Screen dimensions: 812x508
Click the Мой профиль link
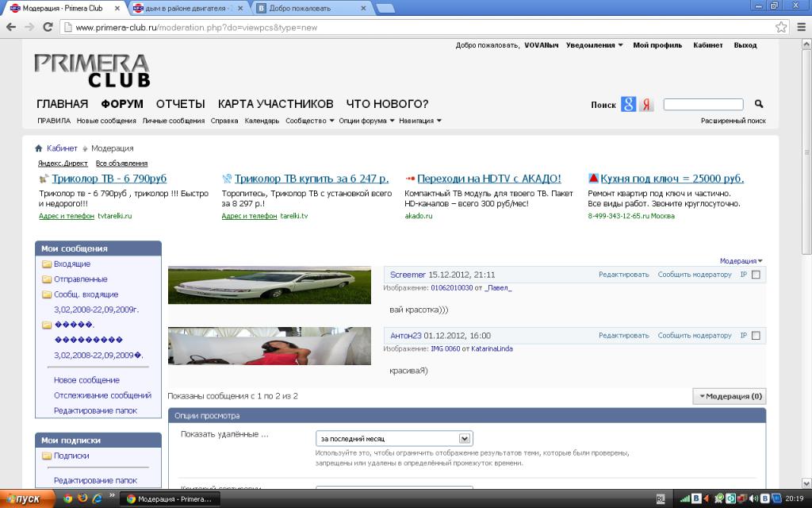657,45
